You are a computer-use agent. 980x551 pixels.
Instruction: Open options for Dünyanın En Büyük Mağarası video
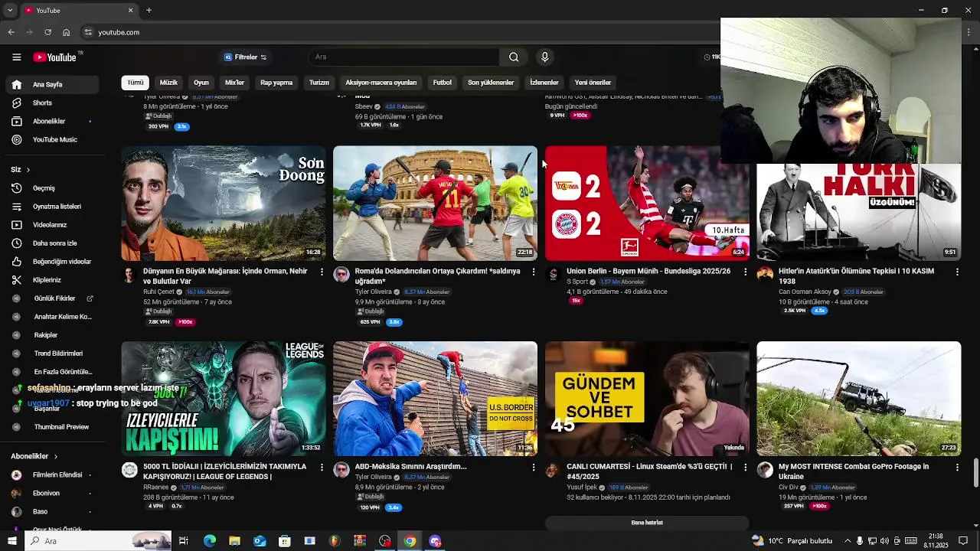pos(322,272)
